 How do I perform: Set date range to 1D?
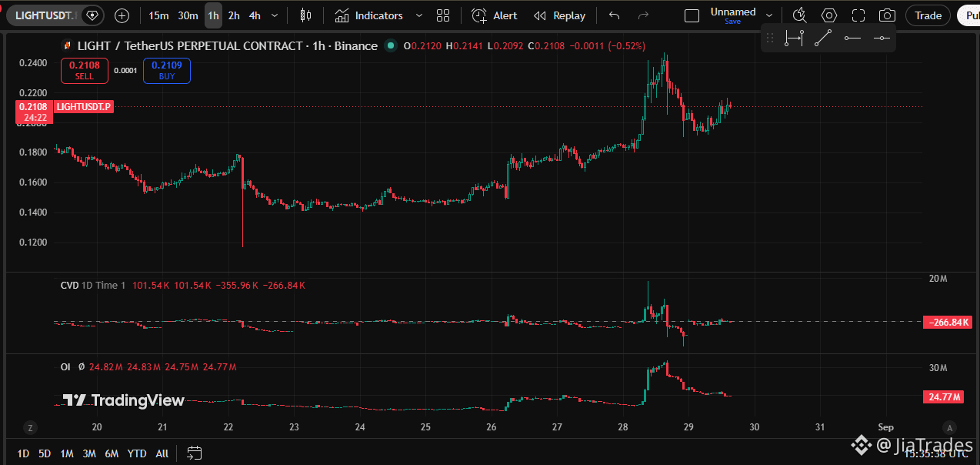(x=23, y=453)
